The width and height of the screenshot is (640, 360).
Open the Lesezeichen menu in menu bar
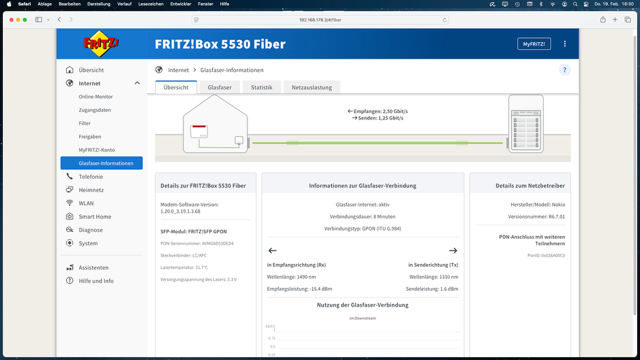(151, 4)
